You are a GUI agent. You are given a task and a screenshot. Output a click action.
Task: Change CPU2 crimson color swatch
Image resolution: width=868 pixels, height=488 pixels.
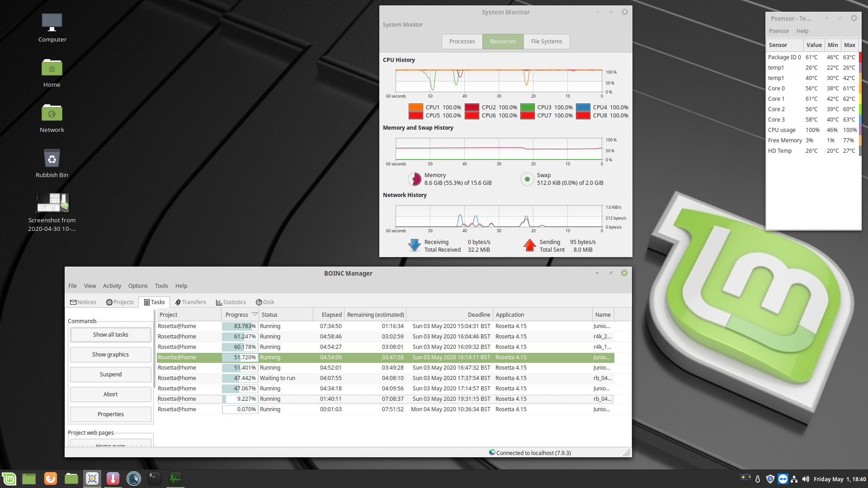pos(472,107)
